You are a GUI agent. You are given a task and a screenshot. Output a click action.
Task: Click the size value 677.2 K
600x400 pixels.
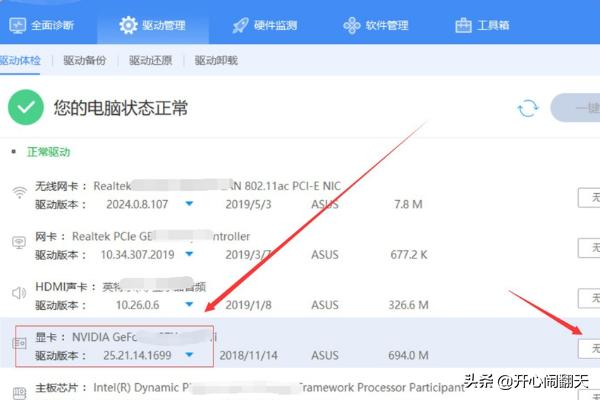pos(408,255)
